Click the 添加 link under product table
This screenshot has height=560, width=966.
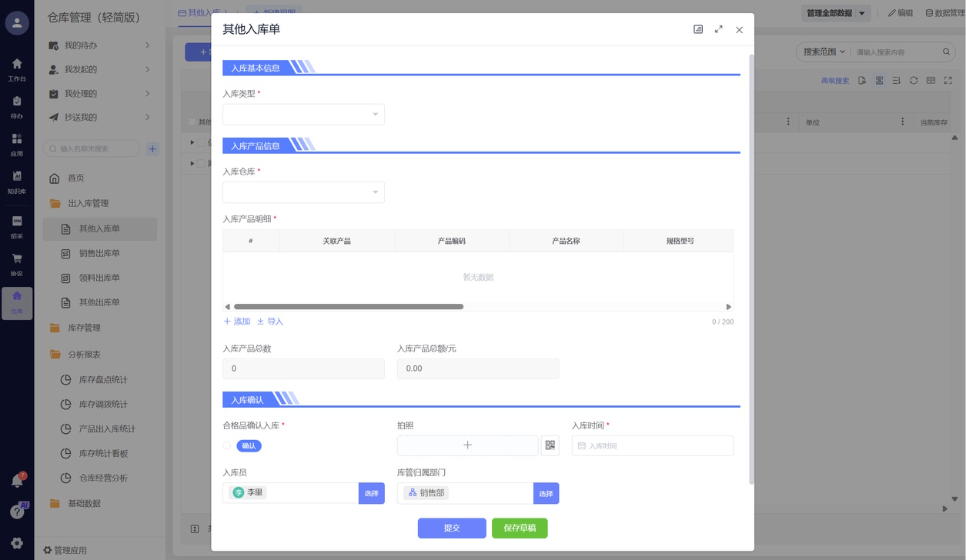237,322
